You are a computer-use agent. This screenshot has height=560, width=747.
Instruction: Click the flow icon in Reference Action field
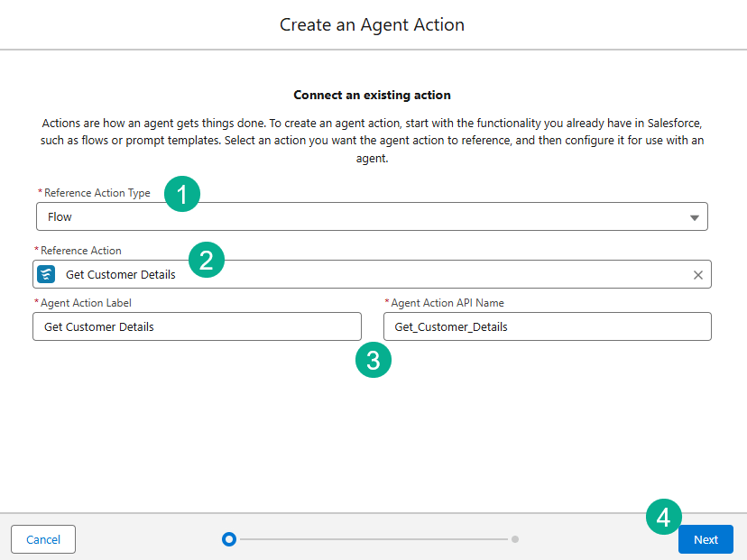(46, 274)
